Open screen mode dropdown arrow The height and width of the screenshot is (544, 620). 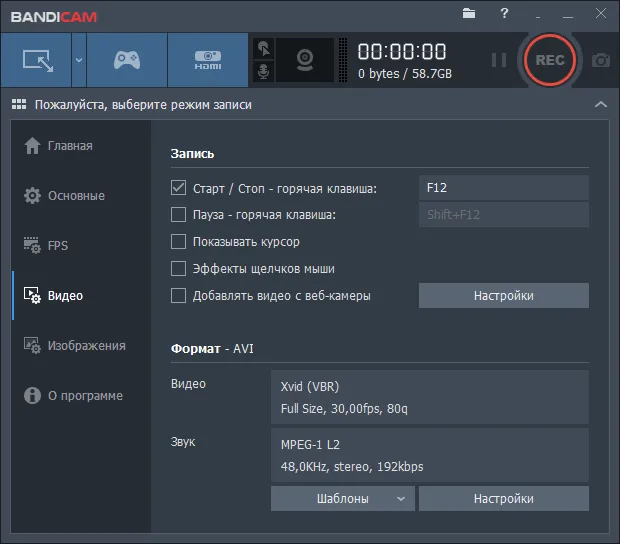tap(79, 60)
